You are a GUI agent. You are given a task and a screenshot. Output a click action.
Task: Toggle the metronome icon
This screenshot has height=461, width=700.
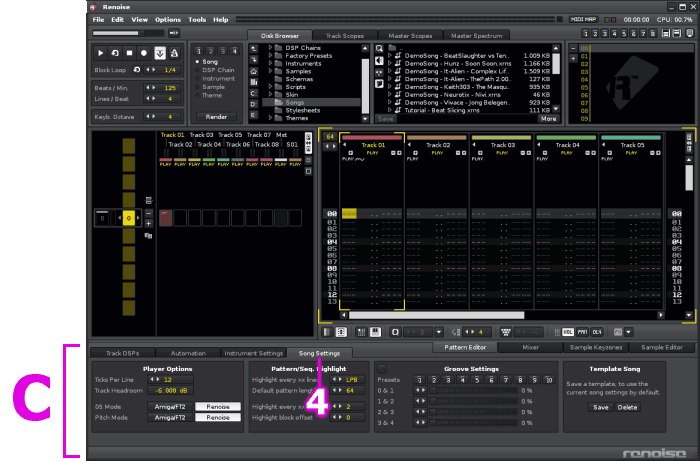point(174,53)
